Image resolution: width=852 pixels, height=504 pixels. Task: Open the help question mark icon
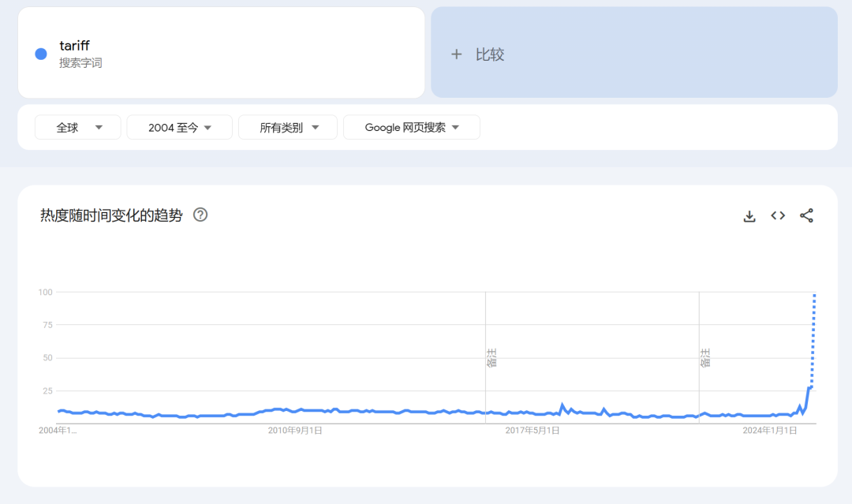pyautogui.click(x=200, y=215)
